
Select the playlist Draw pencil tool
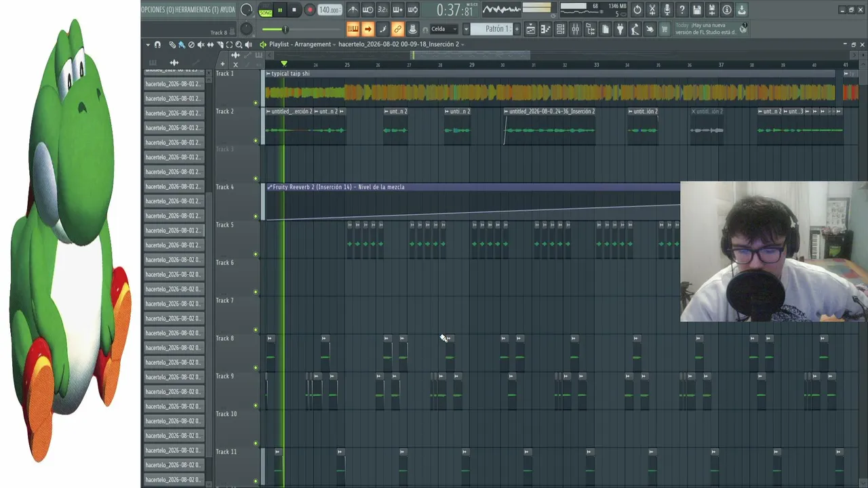(172, 45)
